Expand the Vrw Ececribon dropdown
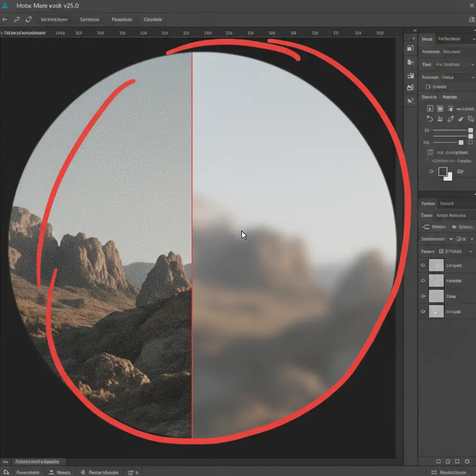Screen dimensions: 476x476 [x=472, y=65]
